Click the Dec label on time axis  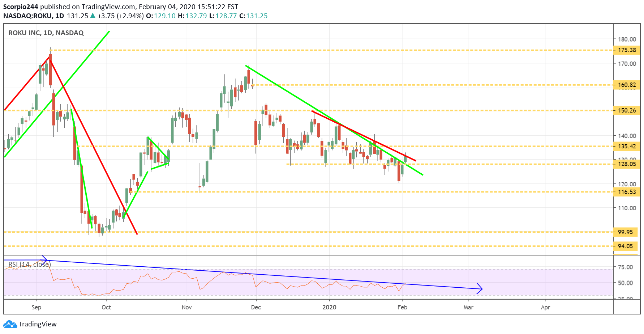pos(256,307)
